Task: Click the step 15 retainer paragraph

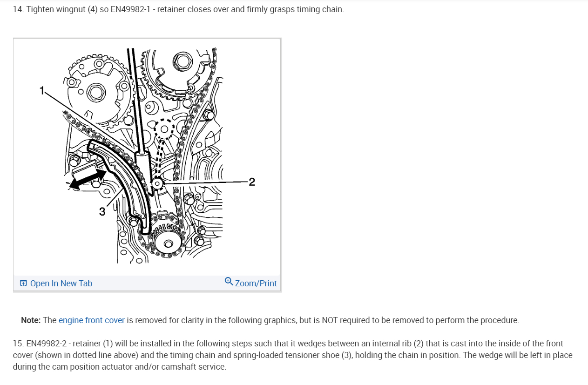Action: [293, 355]
